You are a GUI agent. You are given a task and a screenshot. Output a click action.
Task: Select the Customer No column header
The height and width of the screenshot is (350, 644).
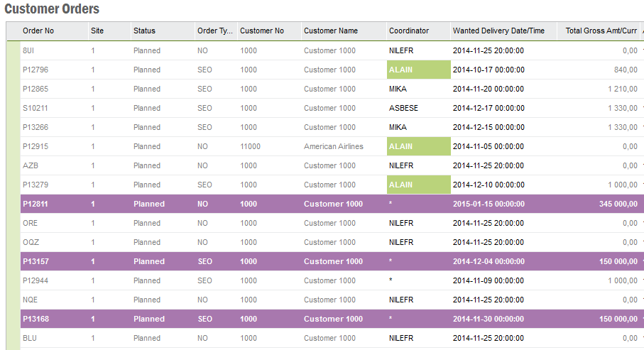coord(261,31)
